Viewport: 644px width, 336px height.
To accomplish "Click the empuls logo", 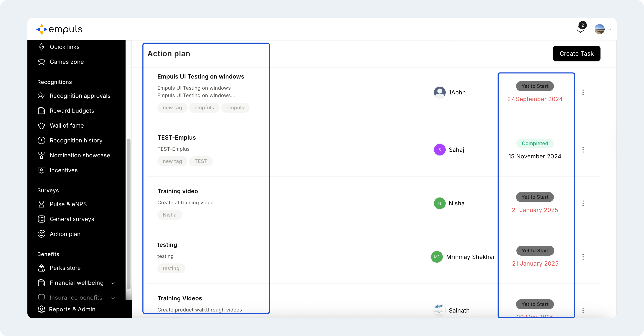I will click(x=59, y=29).
